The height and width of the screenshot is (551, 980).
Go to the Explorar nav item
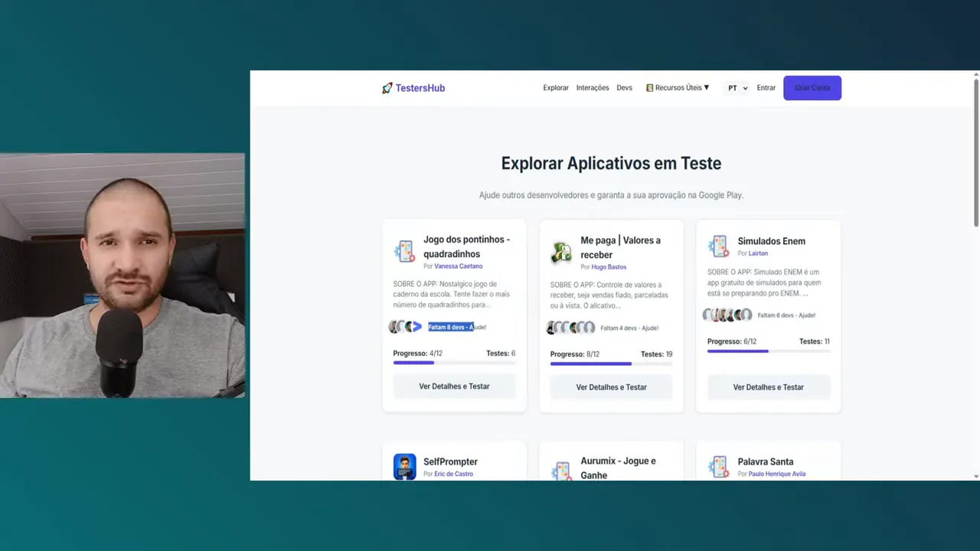point(556,88)
